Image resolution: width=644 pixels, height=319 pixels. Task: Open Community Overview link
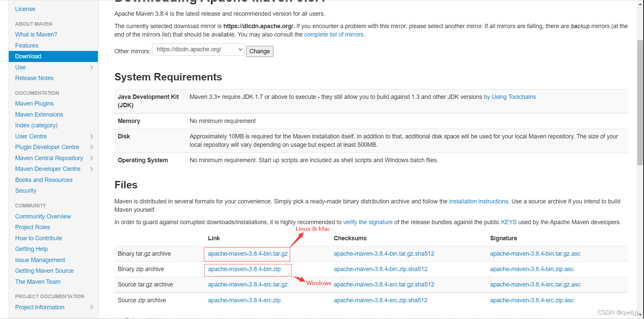43,216
